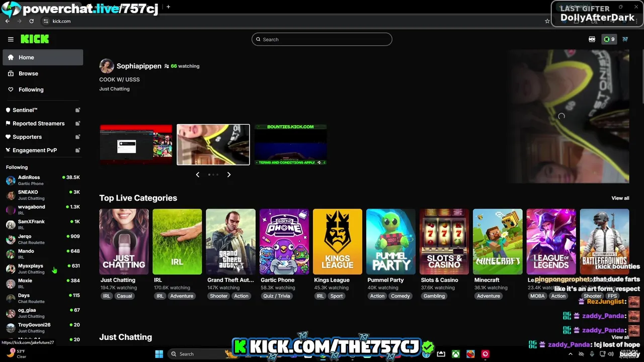Go to next carousel slide arrow
The image size is (644, 362).
click(229, 174)
